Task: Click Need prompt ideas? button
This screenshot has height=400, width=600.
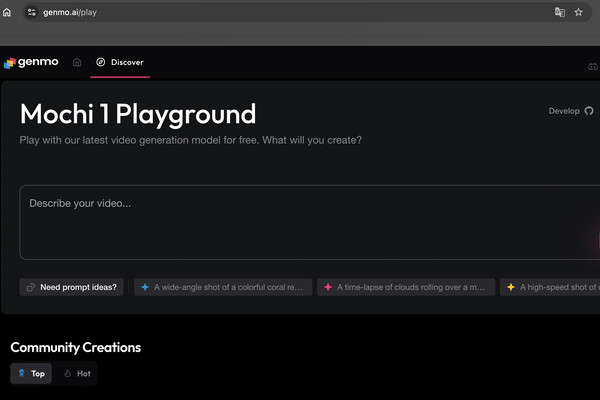Action: 72,287
